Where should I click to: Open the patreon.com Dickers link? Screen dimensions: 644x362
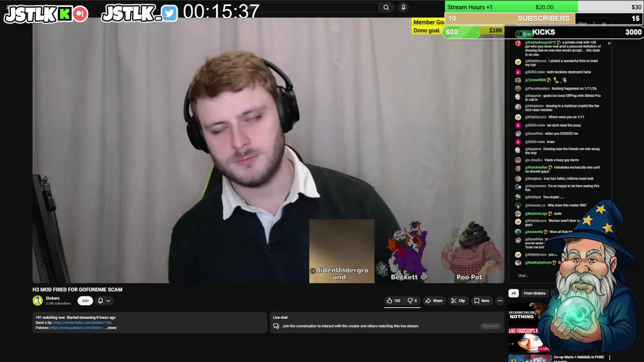(x=76, y=328)
